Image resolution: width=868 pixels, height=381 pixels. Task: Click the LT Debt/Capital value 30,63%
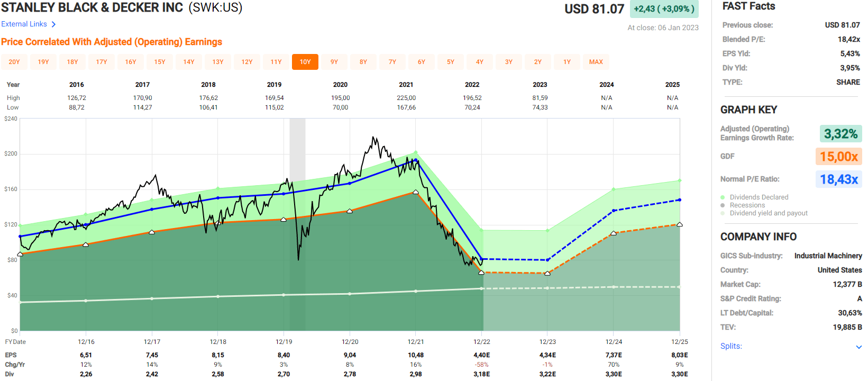tap(850, 313)
